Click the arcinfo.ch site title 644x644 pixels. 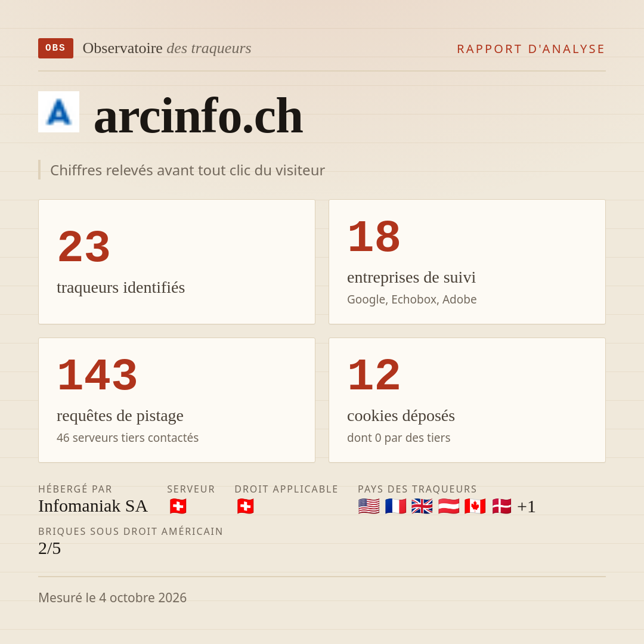pos(199,116)
